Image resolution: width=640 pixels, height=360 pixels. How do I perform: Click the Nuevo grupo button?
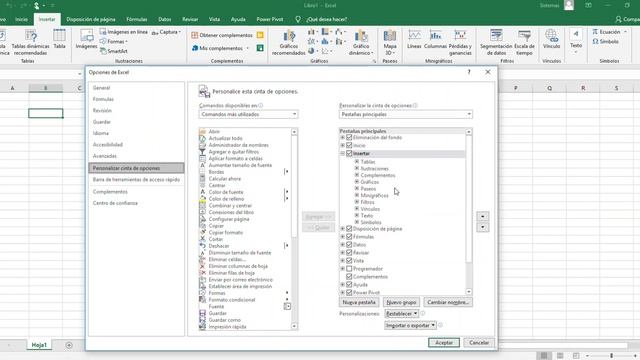401,302
